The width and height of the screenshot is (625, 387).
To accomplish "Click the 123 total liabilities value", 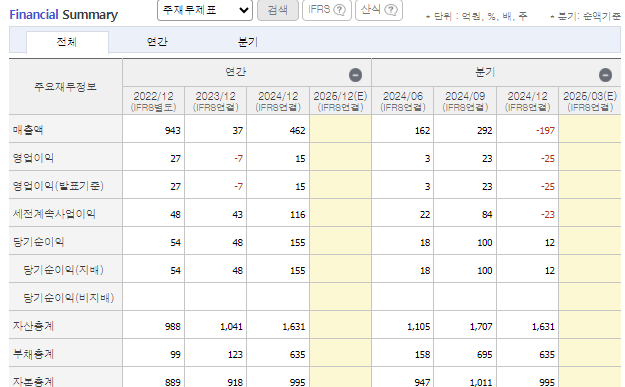I will 235,355.
